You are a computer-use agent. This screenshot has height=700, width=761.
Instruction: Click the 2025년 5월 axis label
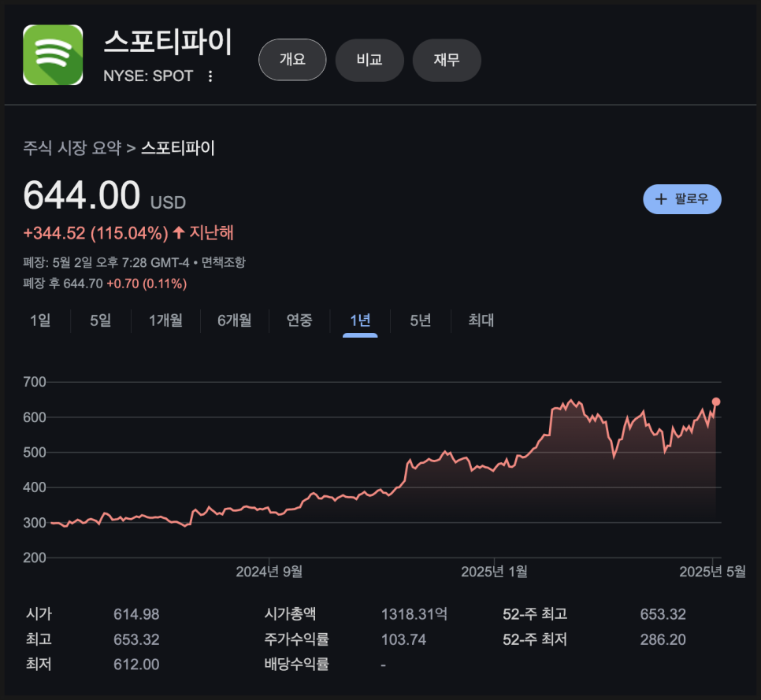712,572
